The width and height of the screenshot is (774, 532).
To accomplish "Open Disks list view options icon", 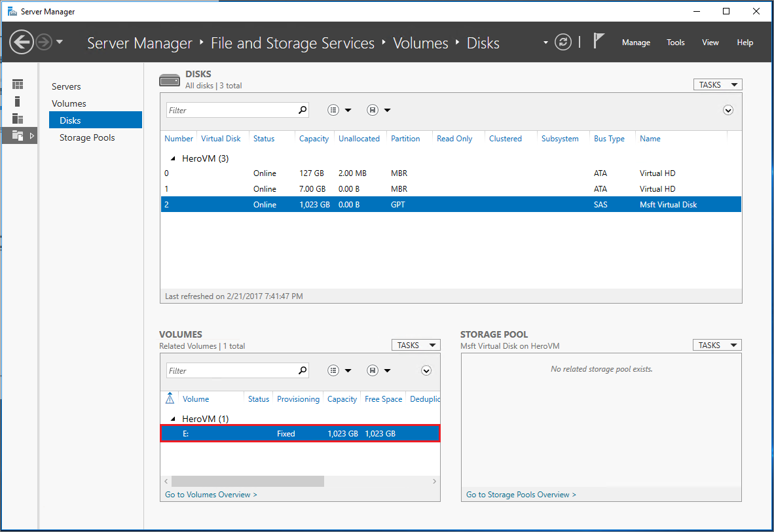I will coord(334,110).
